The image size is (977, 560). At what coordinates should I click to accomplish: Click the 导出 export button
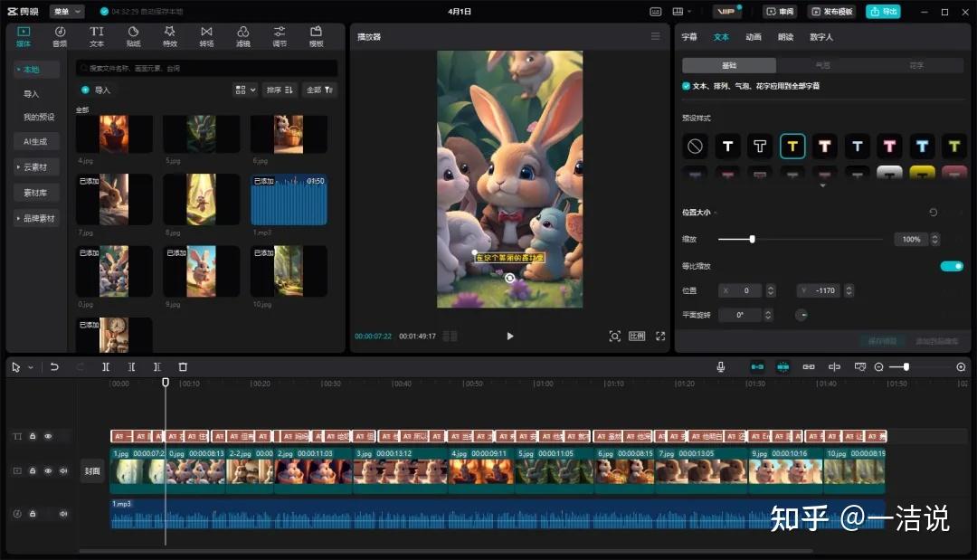(883, 12)
